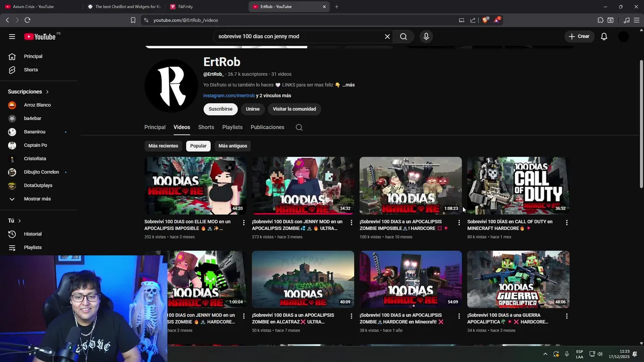
Task: Open options menu for CALL OF DUTY video
Action: click(567, 222)
